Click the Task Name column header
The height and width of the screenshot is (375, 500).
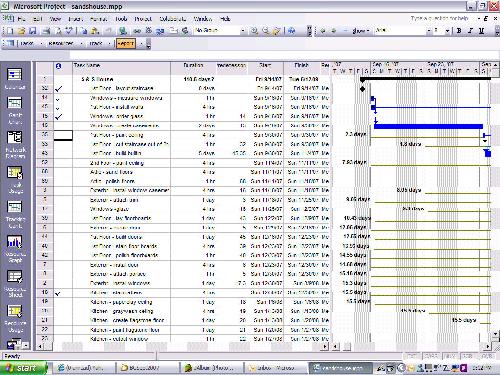pos(121,68)
